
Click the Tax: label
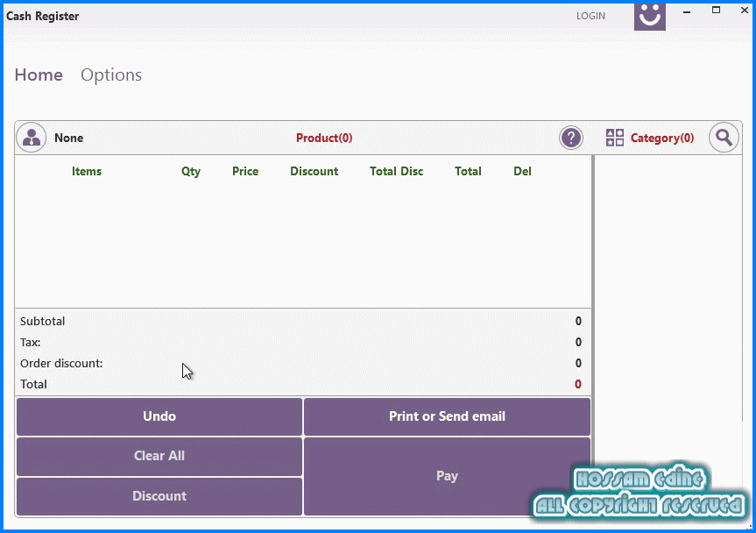31,343
